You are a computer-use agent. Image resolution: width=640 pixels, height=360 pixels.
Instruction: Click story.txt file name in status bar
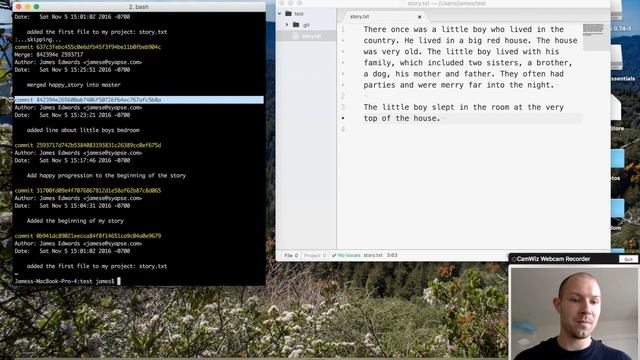pos(373,255)
